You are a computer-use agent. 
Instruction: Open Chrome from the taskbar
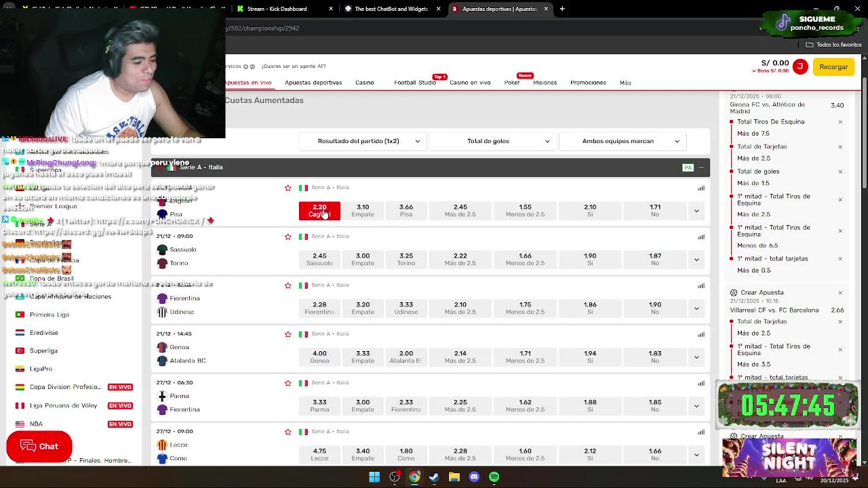[414, 477]
